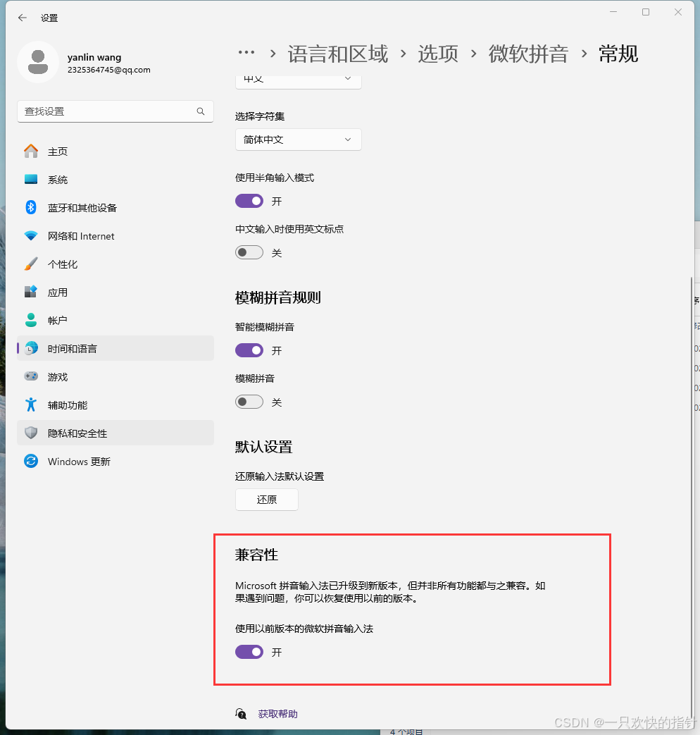The image size is (700, 735).
Task: Enable 中文输入时使用英文标点 toggle
Action: 249,253
